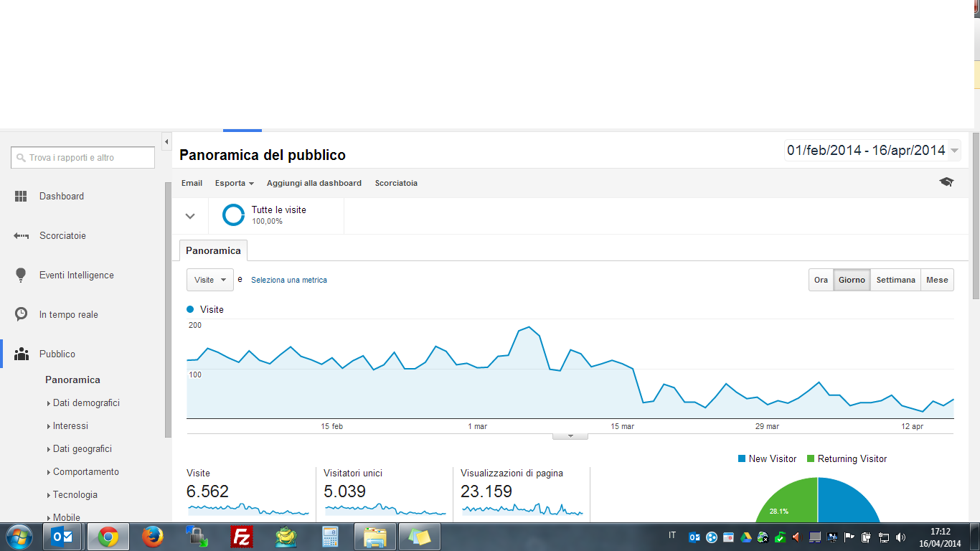The image size is (980, 551).
Task: Switch chart granularity to Mese
Action: point(937,280)
